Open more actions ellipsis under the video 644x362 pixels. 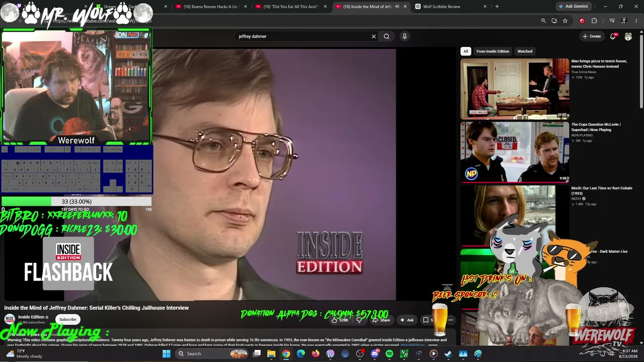pyautogui.click(x=451, y=320)
